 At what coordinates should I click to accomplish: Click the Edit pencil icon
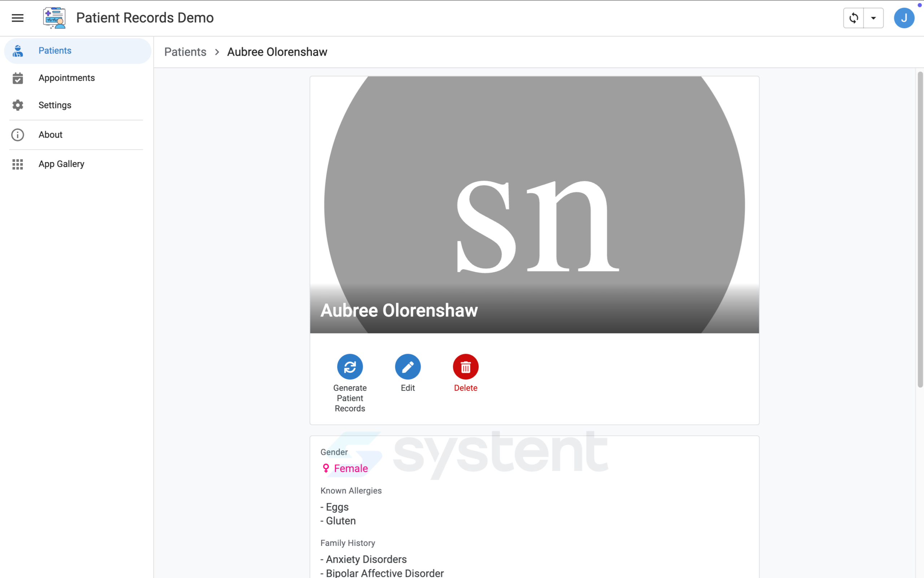[408, 367]
